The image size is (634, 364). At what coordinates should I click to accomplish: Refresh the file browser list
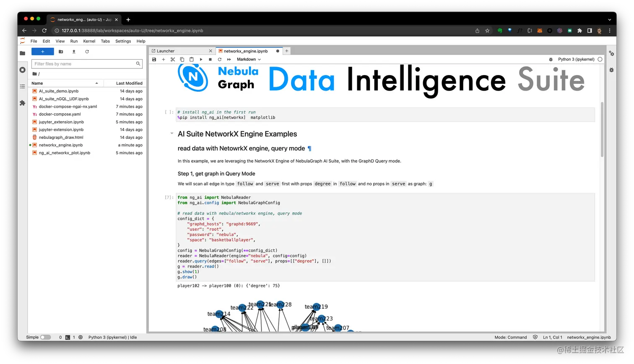click(87, 52)
